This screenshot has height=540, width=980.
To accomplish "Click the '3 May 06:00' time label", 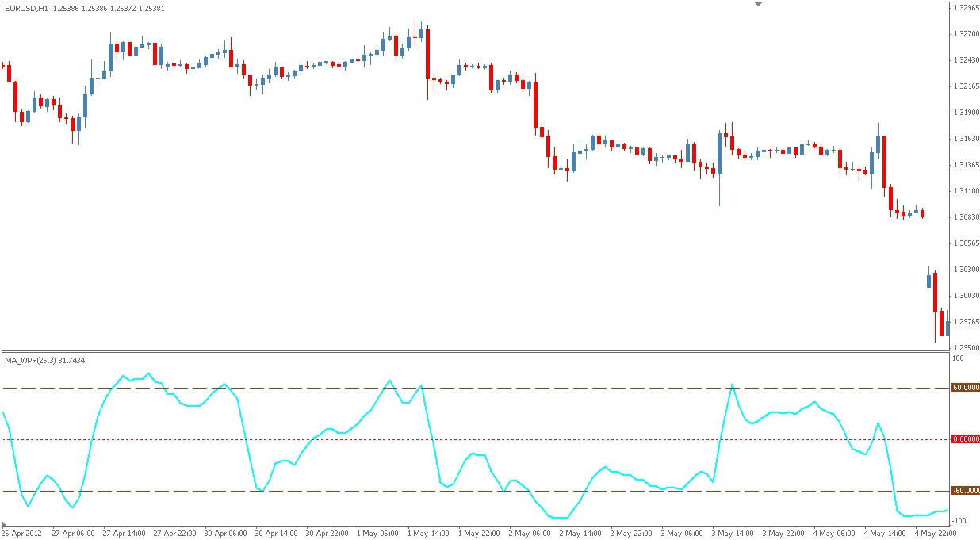I will tap(683, 534).
